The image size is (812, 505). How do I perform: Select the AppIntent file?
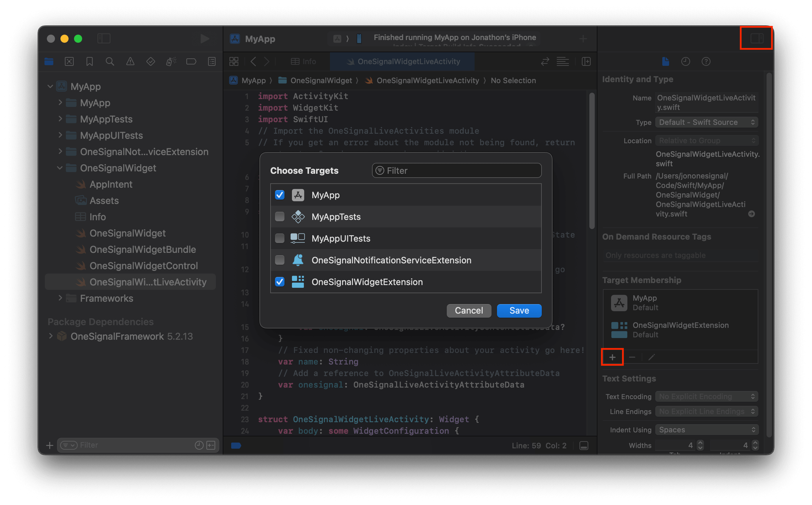click(111, 184)
